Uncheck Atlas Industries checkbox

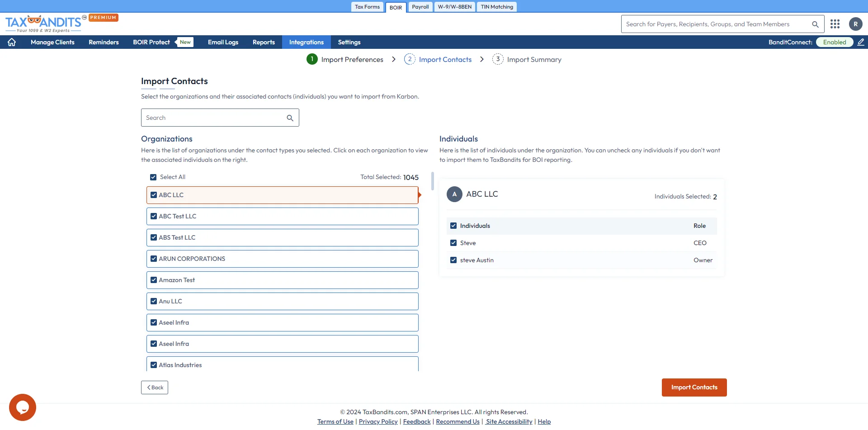[154, 365]
